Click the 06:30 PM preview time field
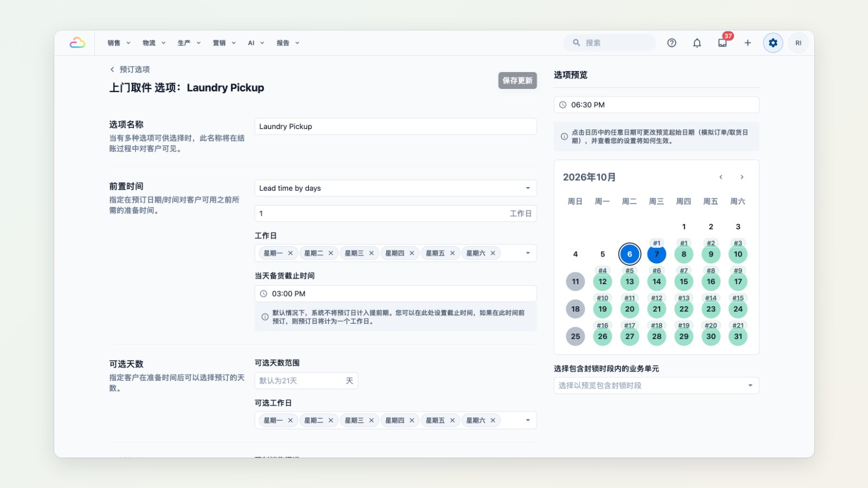868x488 pixels. click(656, 105)
